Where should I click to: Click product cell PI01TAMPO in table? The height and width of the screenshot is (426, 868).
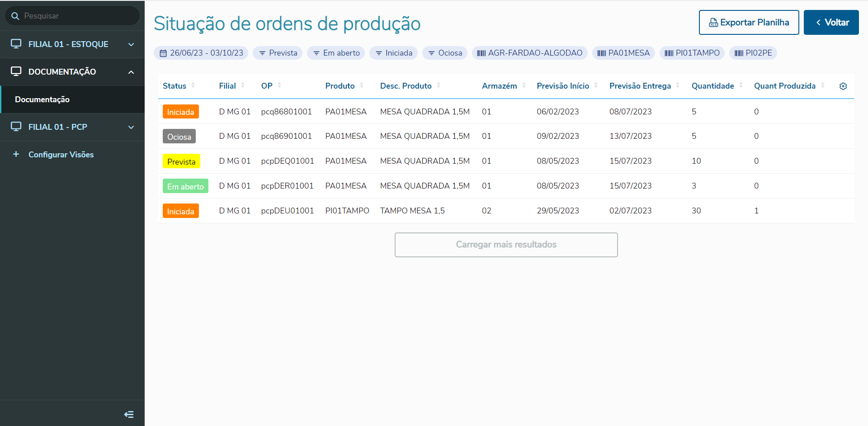[347, 211]
